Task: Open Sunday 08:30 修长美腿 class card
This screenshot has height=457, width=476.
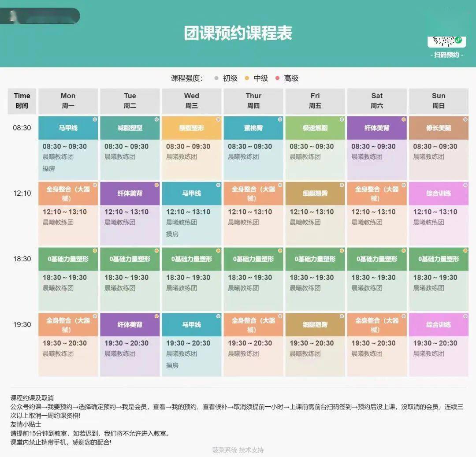Action: pyautogui.click(x=439, y=148)
